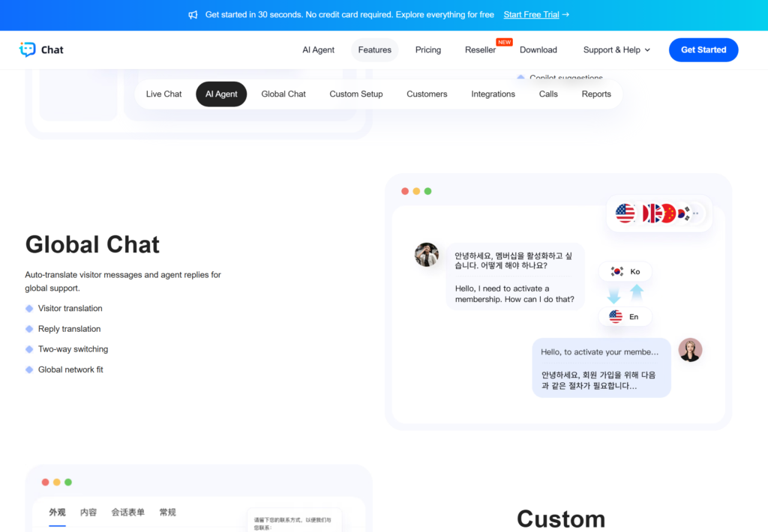Click the Global network fit bullet text

click(x=70, y=369)
